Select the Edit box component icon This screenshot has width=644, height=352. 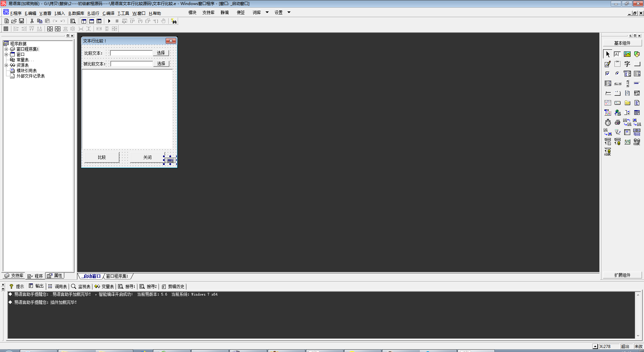click(618, 54)
